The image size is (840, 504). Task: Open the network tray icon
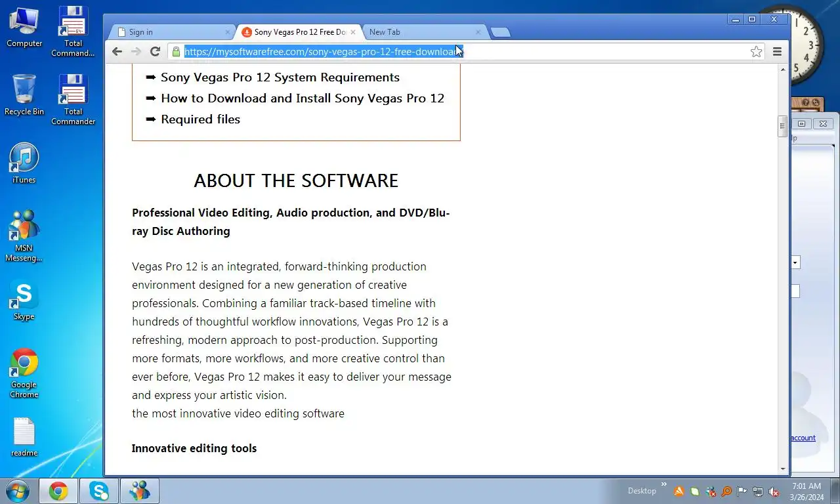758,491
